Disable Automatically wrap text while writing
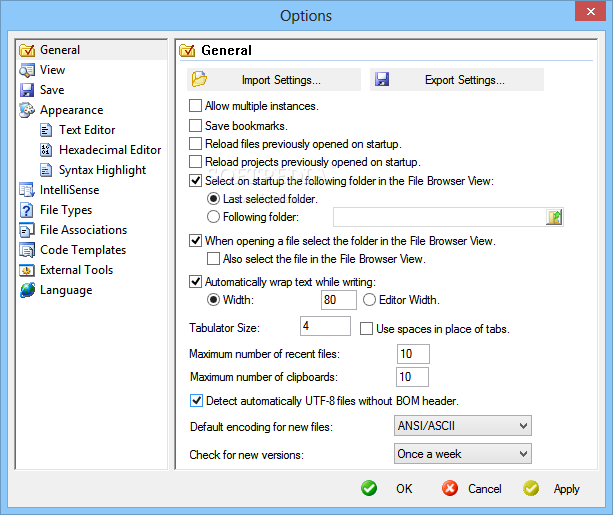Viewport: 613px width, 515px height. point(195,282)
